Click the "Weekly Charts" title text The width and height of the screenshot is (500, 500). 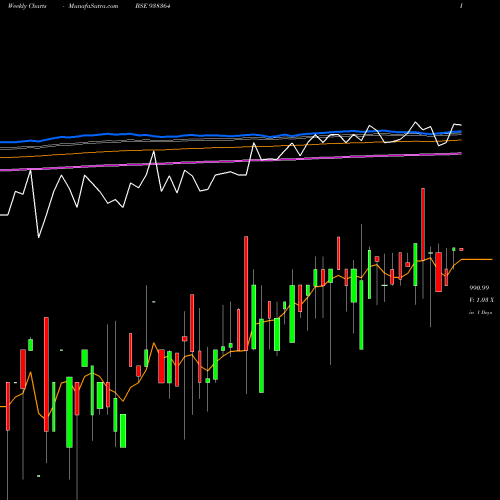27,6
